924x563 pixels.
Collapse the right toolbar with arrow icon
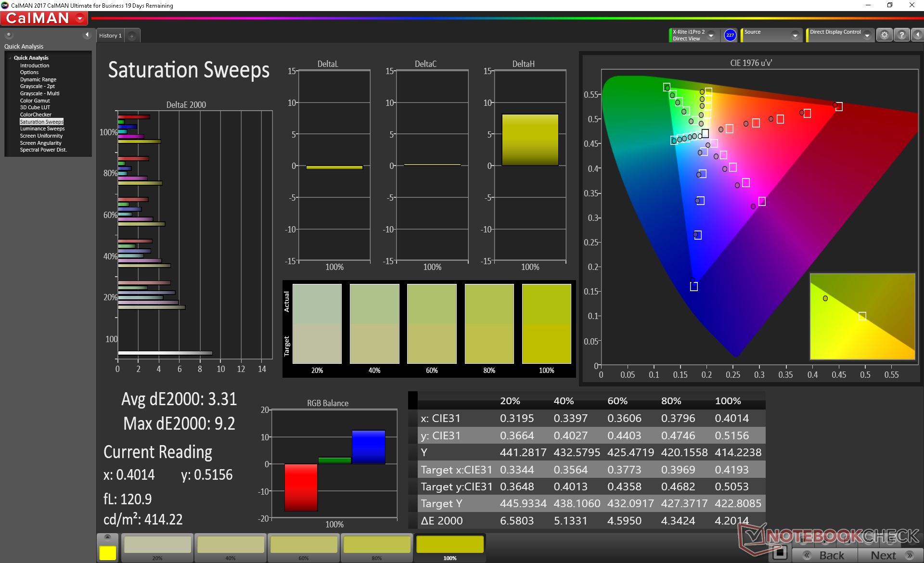tap(917, 35)
